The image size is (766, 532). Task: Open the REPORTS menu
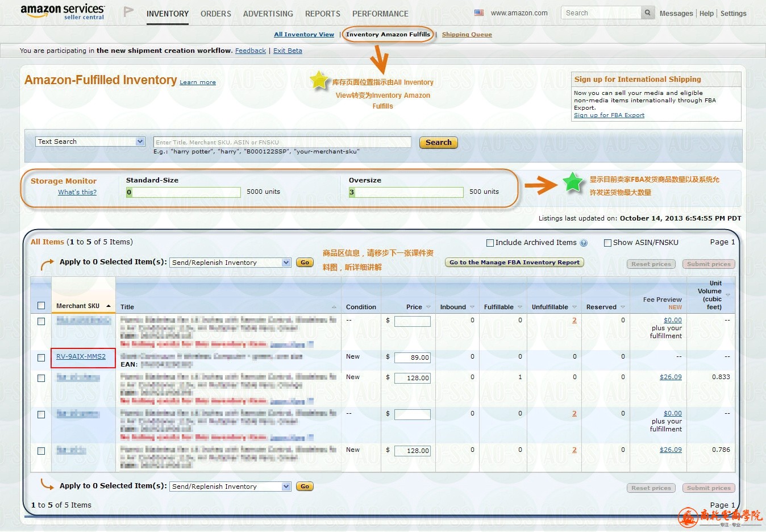323,14
